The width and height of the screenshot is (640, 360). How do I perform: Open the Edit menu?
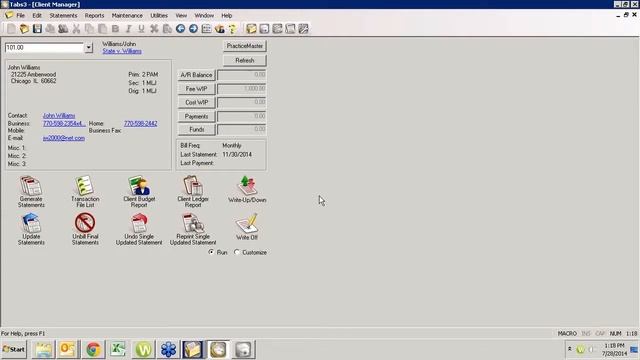pyautogui.click(x=37, y=16)
